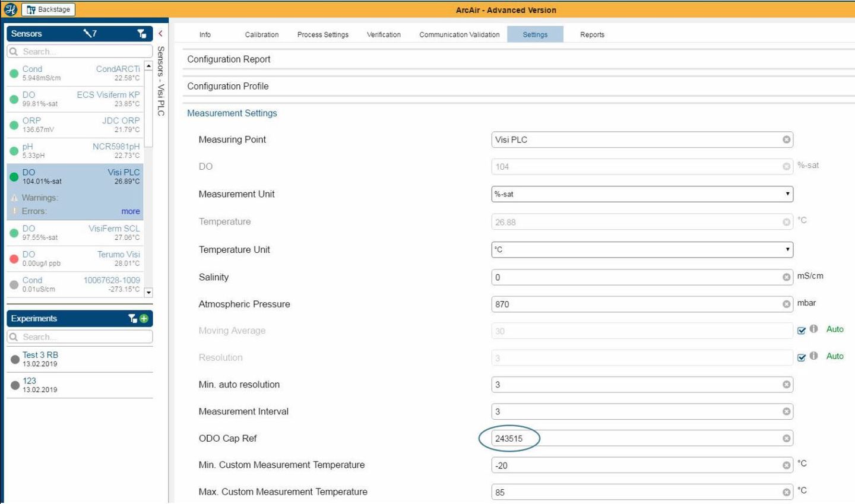Select the DO ECS Visiferm KP sensor
The width and height of the screenshot is (855, 504).
pyautogui.click(x=75, y=99)
